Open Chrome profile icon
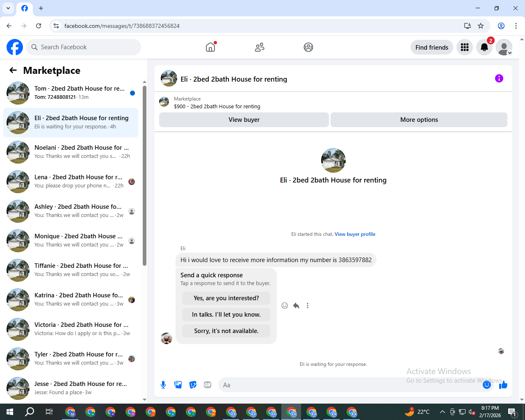 [x=501, y=26]
